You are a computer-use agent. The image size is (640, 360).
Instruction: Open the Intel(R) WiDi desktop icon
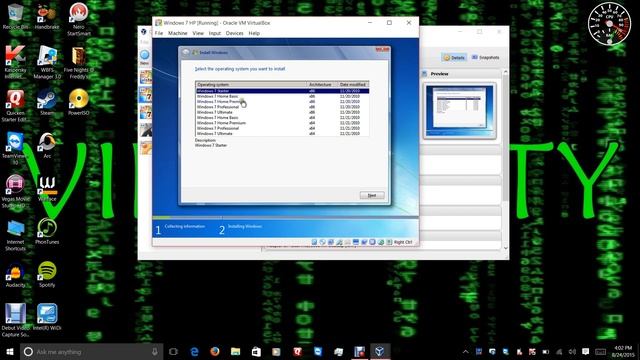point(47,317)
